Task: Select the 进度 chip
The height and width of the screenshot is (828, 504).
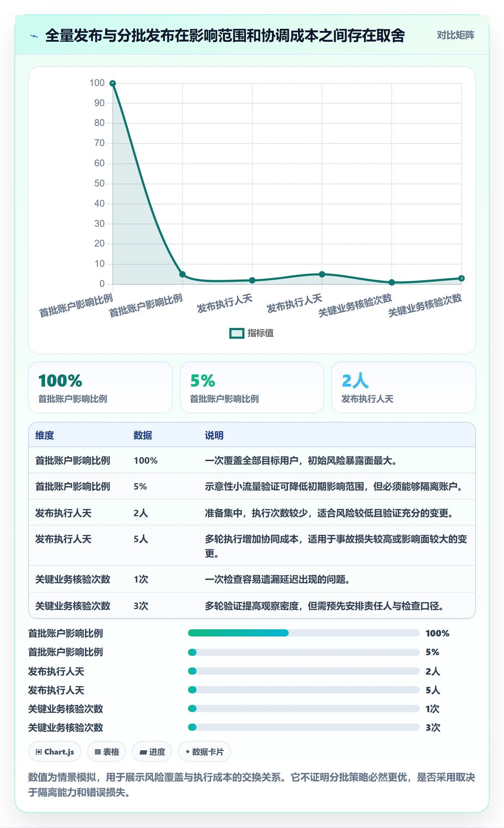Action: (x=152, y=752)
